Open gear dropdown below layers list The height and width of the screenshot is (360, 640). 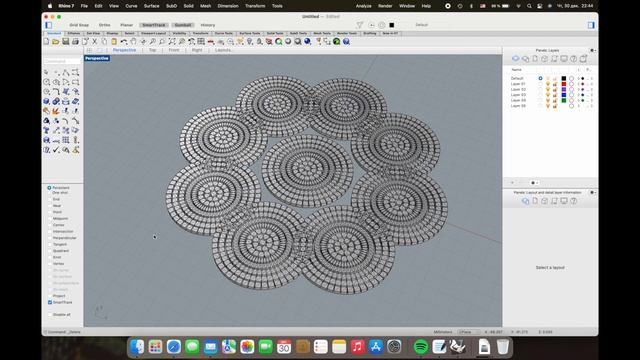tap(534, 183)
